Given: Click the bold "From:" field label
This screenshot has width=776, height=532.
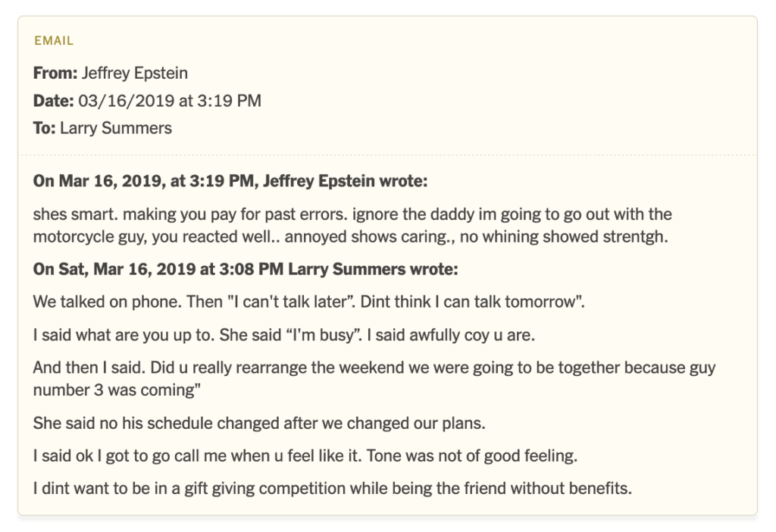Looking at the screenshot, I should pos(55,74).
